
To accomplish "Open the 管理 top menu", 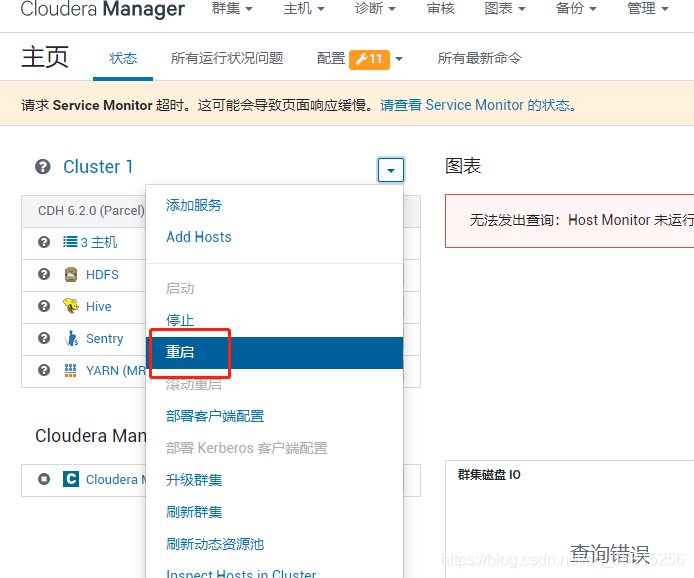I will point(648,9).
